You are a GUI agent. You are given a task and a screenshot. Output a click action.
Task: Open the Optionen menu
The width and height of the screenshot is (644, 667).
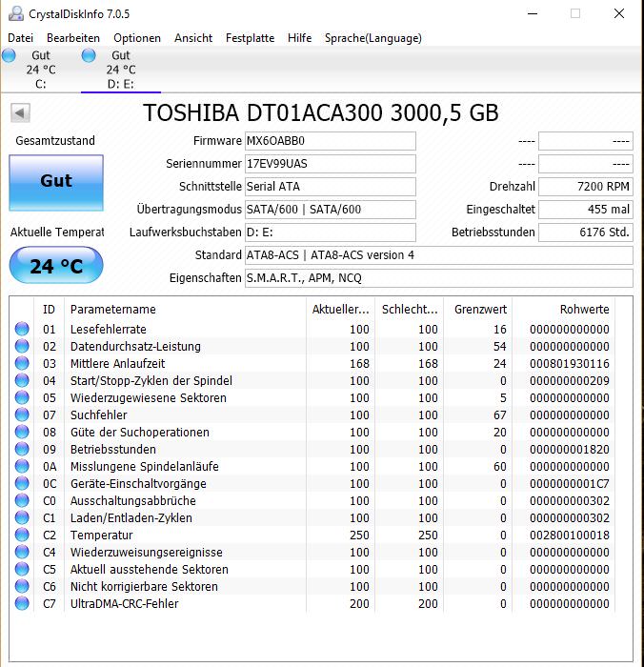[137, 38]
